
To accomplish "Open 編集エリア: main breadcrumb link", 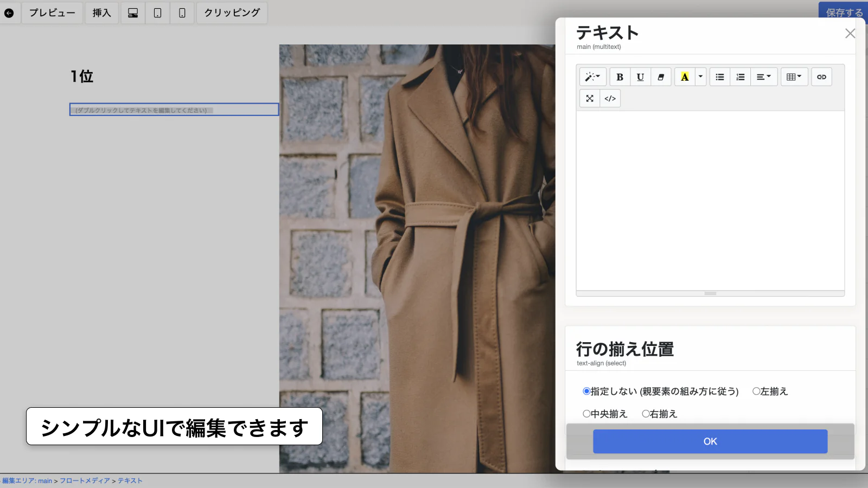I will click(x=27, y=481).
